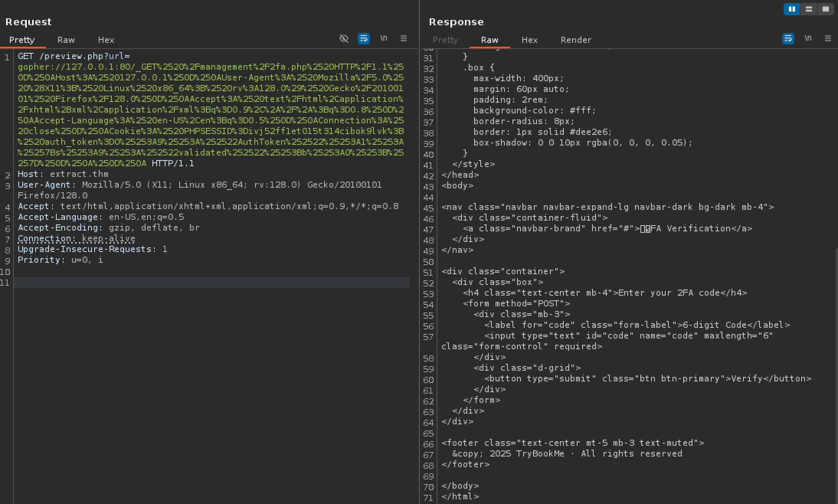Click '<input type="text" id="code"' line
Viewport: 838px width, 504px height.
tap(607, 341)
